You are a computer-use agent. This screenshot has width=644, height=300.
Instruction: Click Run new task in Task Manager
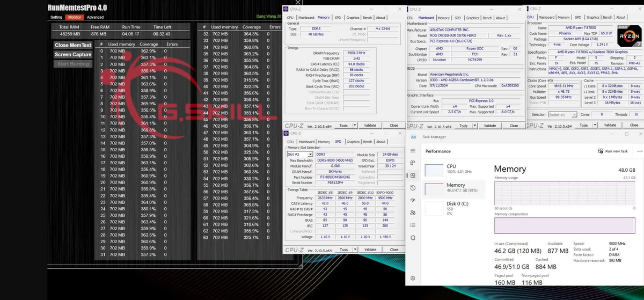click(613, 151)
